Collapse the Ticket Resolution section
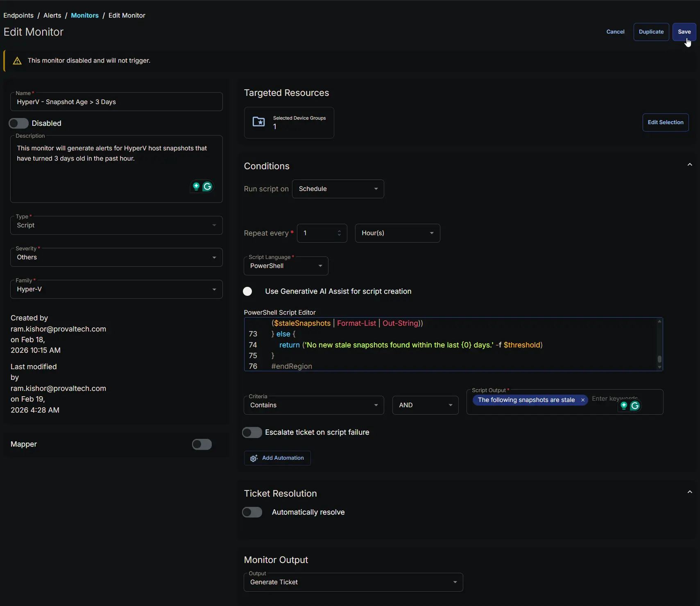This screenshot has width=700, height=606. tap(690, 492)
